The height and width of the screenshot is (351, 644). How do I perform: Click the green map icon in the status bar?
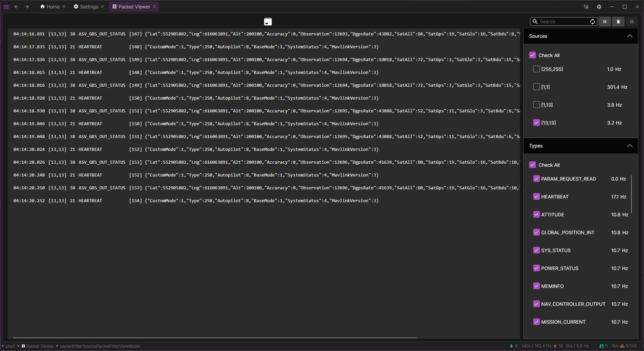(x=601, y=346)
